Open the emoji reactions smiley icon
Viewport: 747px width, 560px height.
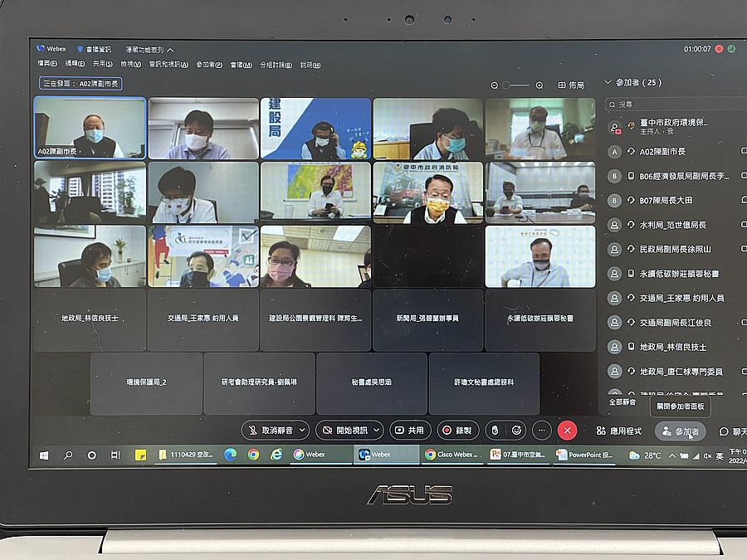coord(516,431)
